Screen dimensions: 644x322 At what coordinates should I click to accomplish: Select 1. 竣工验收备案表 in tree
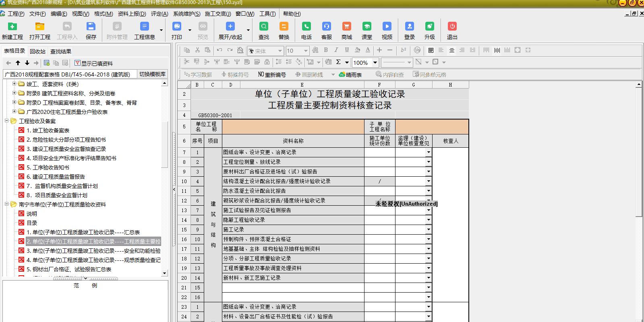pos(48,130)
